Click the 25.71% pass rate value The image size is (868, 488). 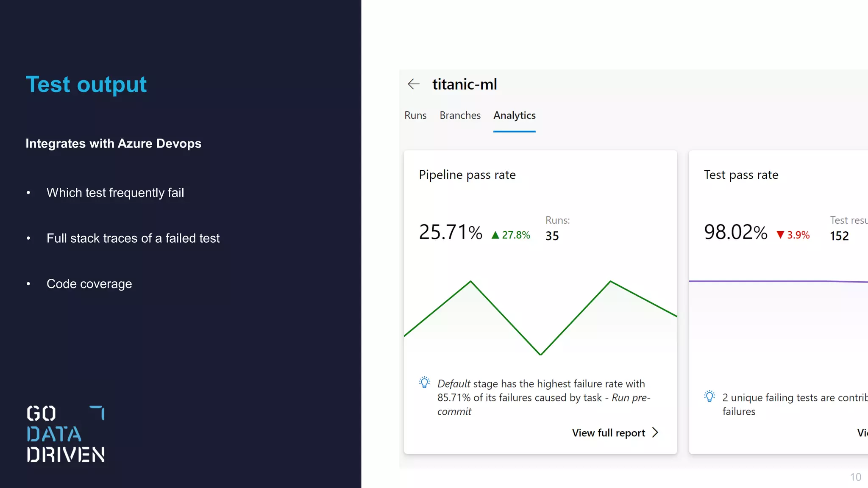point(451,233)
